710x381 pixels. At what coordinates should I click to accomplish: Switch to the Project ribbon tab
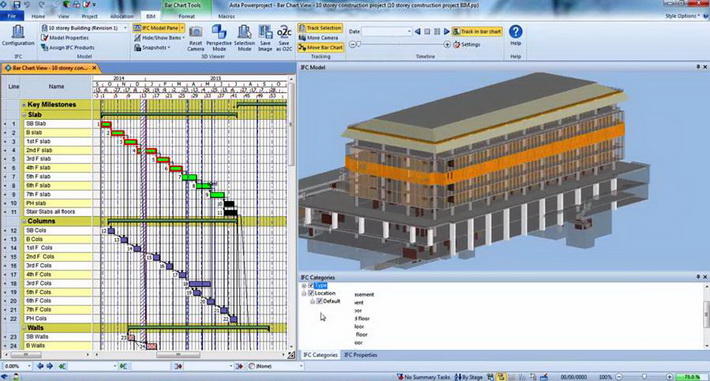pos(89,16)
